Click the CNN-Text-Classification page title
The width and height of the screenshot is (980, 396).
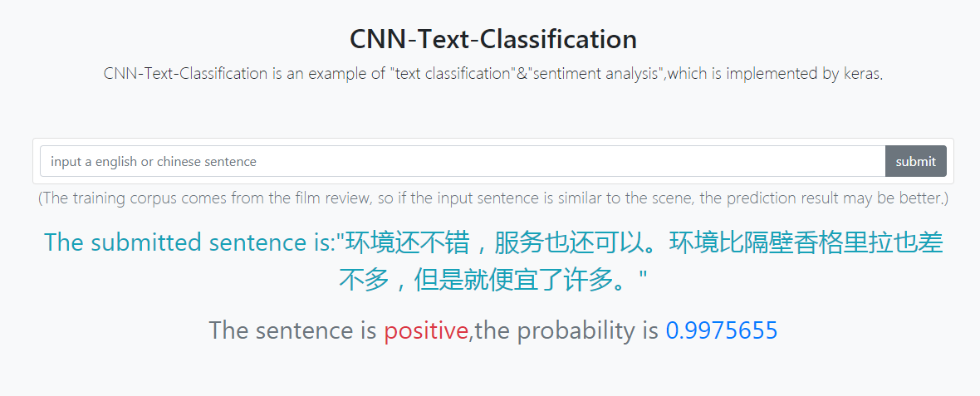coord(493,39)
